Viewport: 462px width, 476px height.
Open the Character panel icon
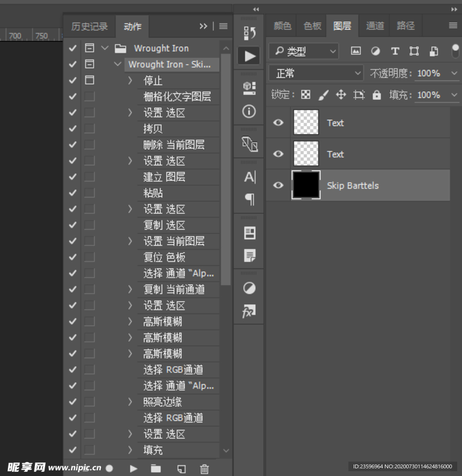[249, 177]
